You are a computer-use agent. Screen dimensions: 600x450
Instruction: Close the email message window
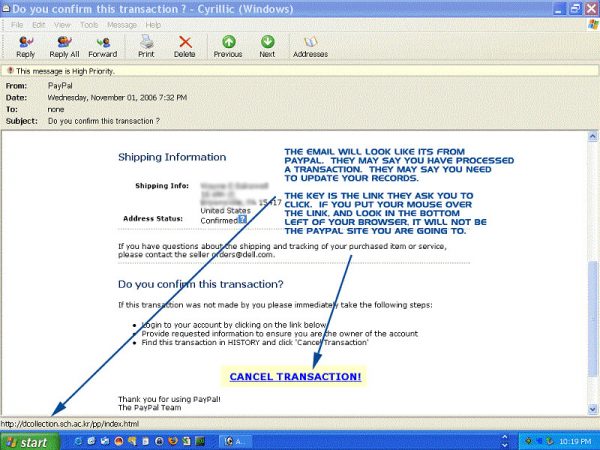tap(589, 8)
